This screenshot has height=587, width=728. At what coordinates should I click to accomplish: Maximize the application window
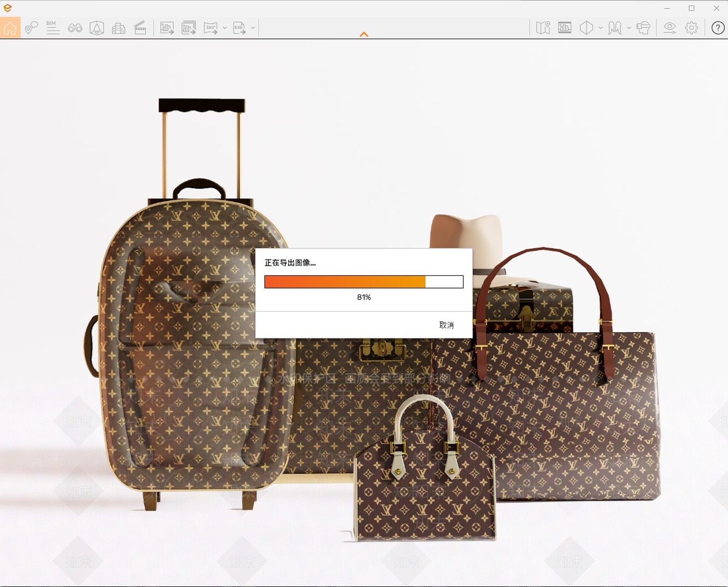pyautogui.click(x=692, y=8)
